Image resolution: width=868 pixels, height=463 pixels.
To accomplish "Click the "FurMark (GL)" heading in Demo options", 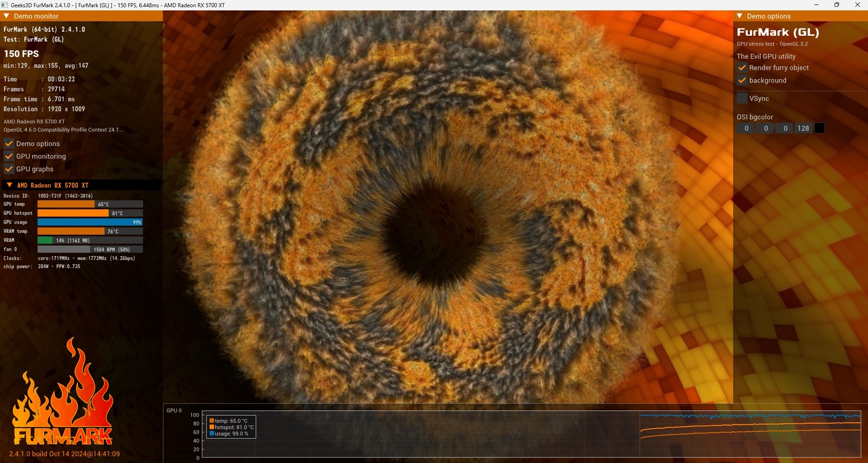I will [778, 32].
